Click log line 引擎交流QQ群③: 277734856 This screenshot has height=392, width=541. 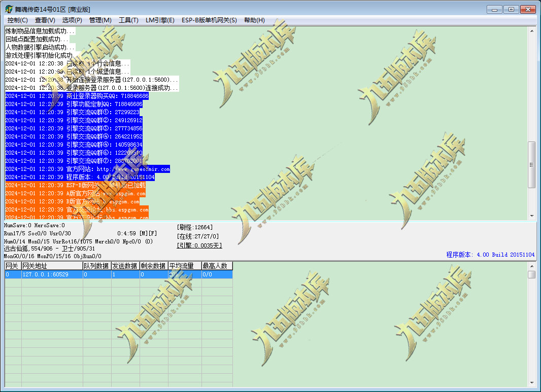[x=74, y=128]
